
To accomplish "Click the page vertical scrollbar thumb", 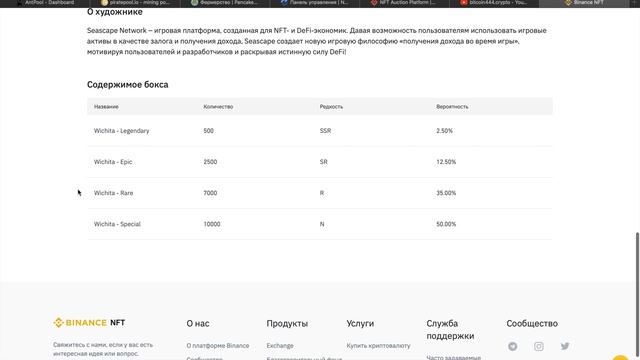I will pos(637,295).
